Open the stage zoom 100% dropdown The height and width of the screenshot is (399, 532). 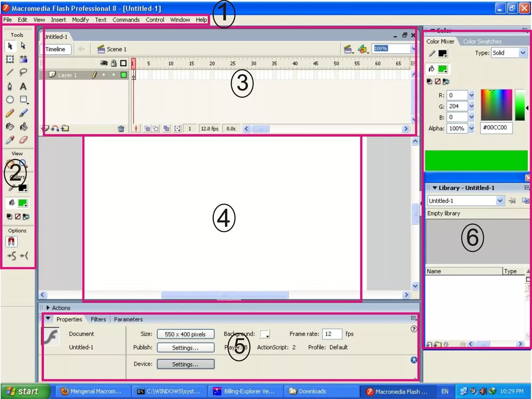[x=413, y=49]
